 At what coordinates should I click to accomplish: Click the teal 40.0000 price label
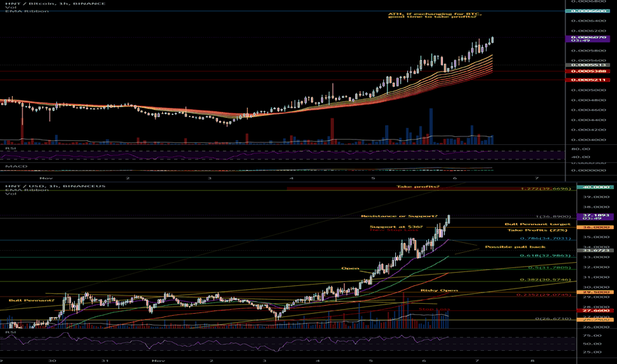coord(595,187)
